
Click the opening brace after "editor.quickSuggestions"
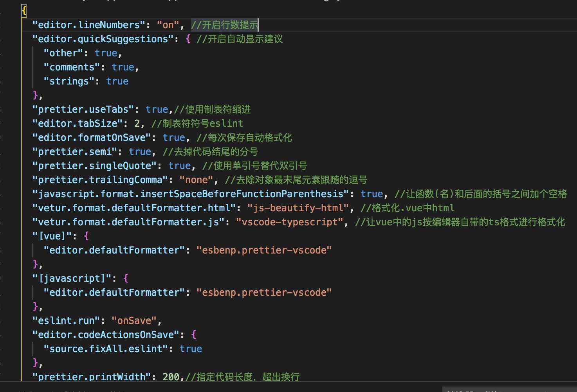pyautogui.click(x=188, y=39)
